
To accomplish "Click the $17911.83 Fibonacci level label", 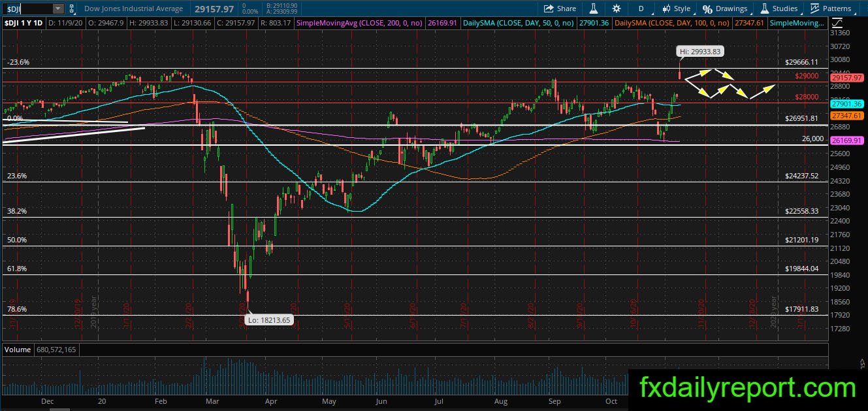I will [801, 309].
